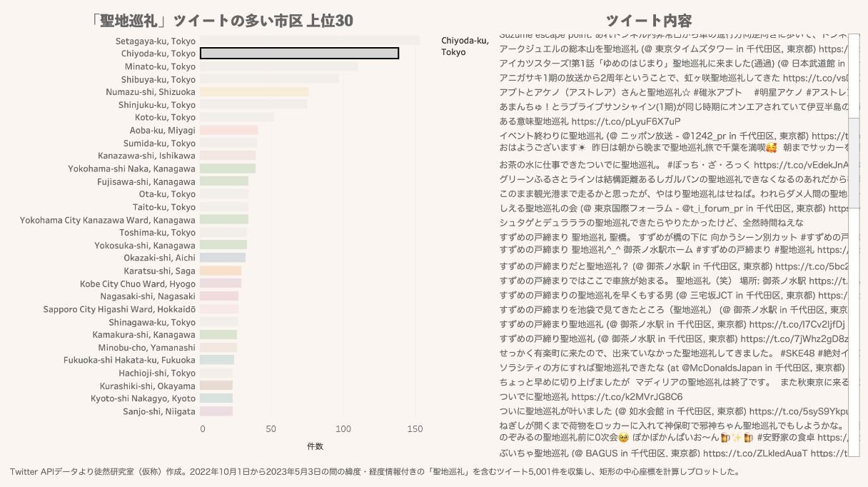Screen dimensions: 868x487
Task: Click the Kyoto-shi Nakagyo, Kyoto label
Action: pyautogui.click(x=143, y=398)
